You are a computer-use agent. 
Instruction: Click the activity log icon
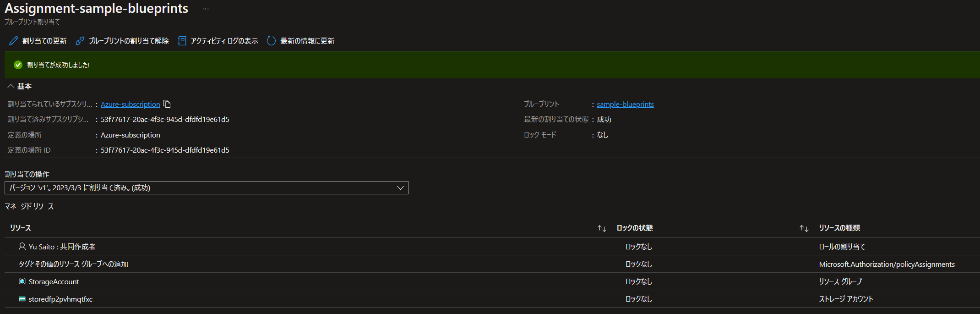(x=182, y=41)
